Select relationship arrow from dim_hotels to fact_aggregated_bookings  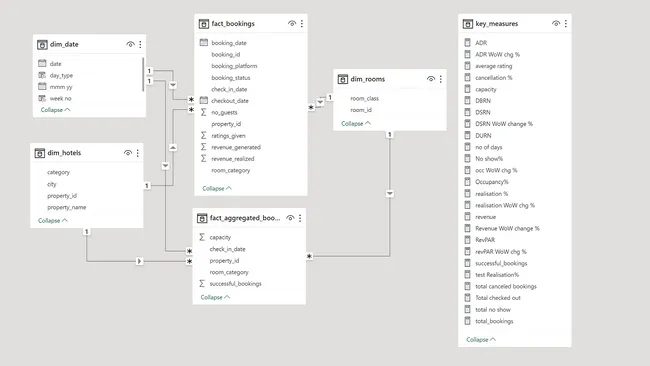tap(139, 261)
